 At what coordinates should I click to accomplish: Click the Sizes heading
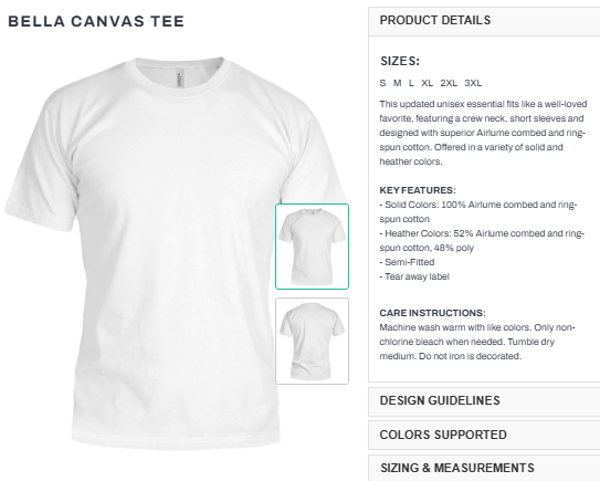tap(400, 61)
